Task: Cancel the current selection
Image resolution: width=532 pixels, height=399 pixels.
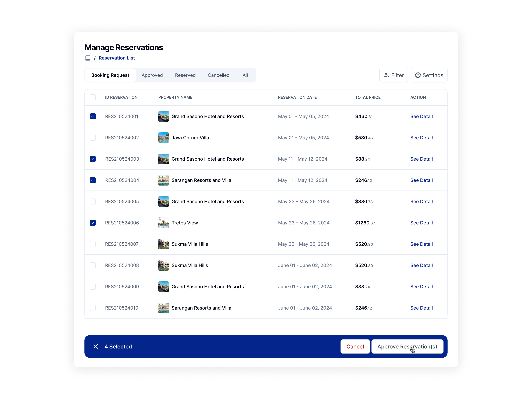Action: point(355,346)
